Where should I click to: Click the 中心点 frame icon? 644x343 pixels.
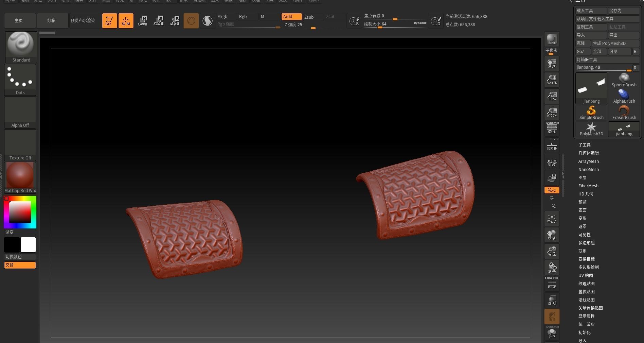click(552, 219)
